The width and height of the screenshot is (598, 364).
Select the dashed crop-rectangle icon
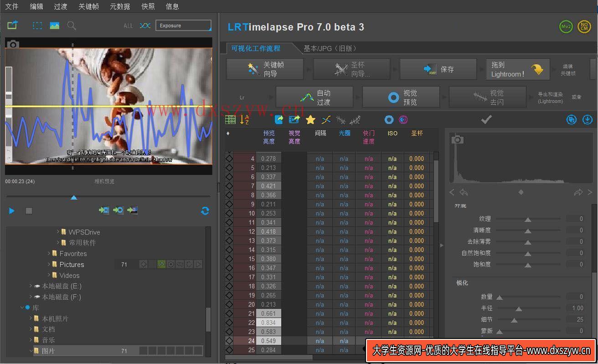tap(37, 26)
